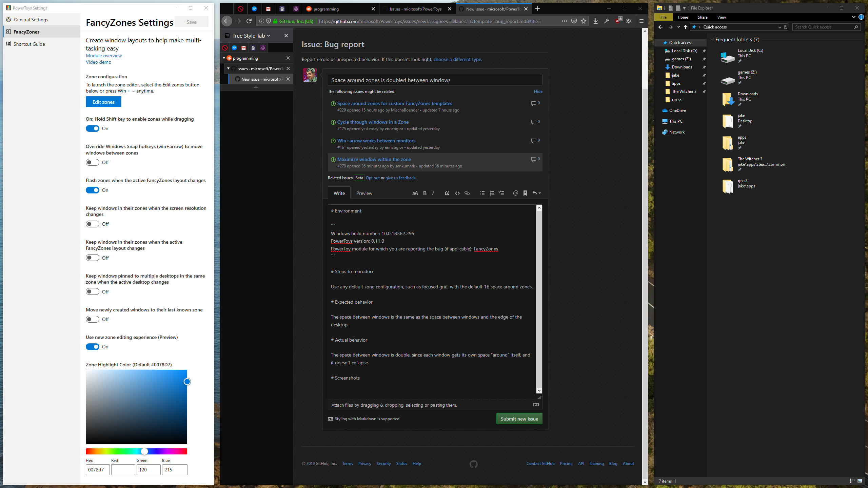The height and width of the screenshot is (488, 868).
Task: Bookmark this page with the star icon
Action: (x=584, y=21)
